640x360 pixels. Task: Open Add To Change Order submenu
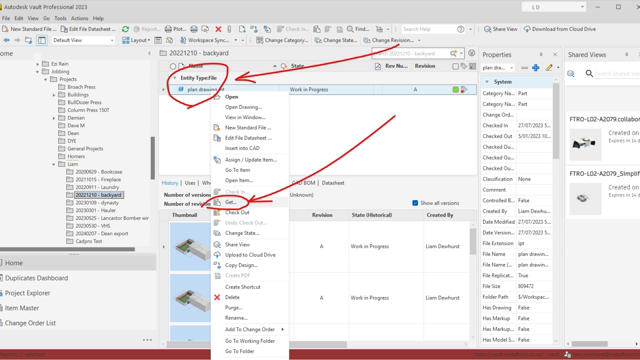pos(250,329)
